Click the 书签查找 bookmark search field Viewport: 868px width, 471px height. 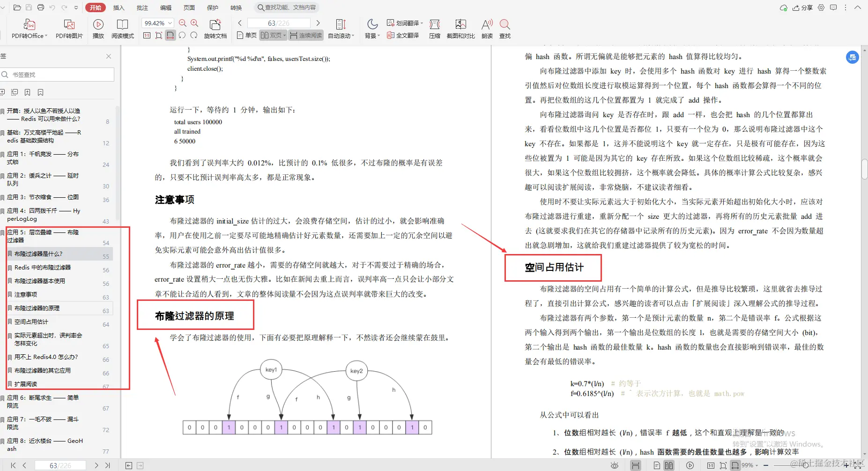pyautogui.click(x=56, y=74)
